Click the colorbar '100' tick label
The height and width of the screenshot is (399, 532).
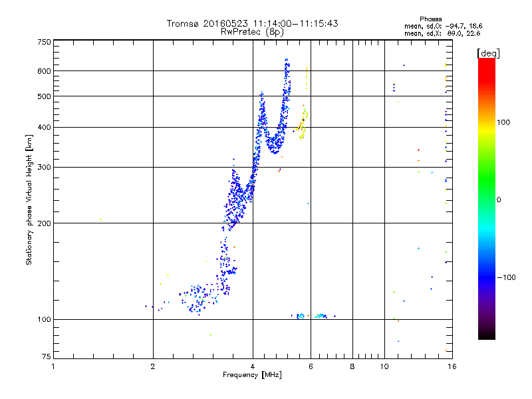[x=503, y=122]
